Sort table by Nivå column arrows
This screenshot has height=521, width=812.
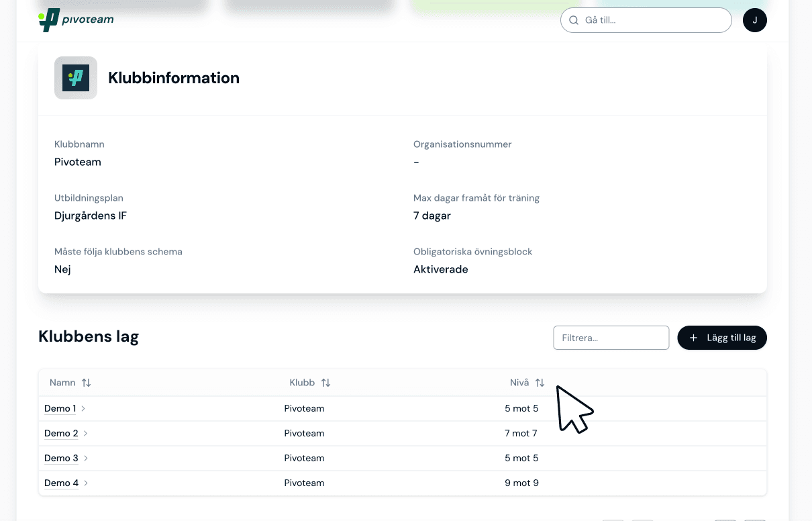click(540, 383)
